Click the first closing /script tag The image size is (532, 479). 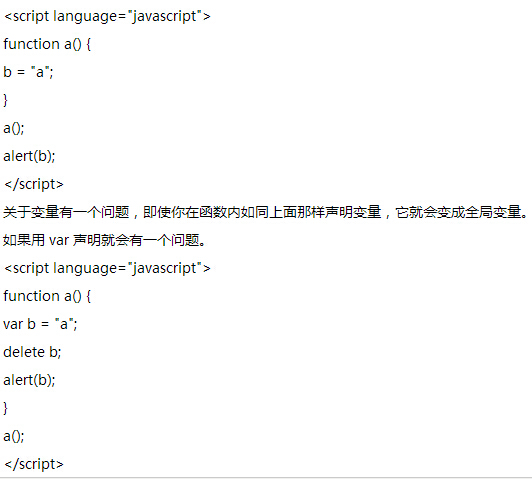click(34, 184)
